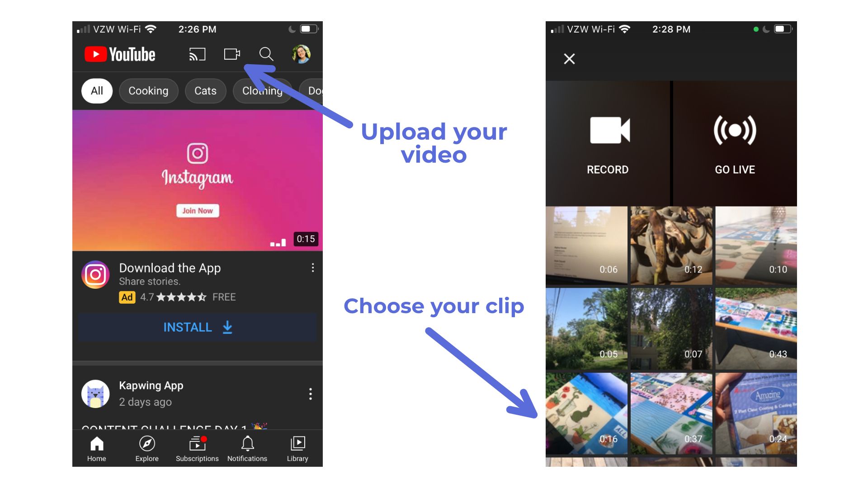Select the Explore tab in YouTube
Viewport: 868px width, 488px height.
(146, 448)
